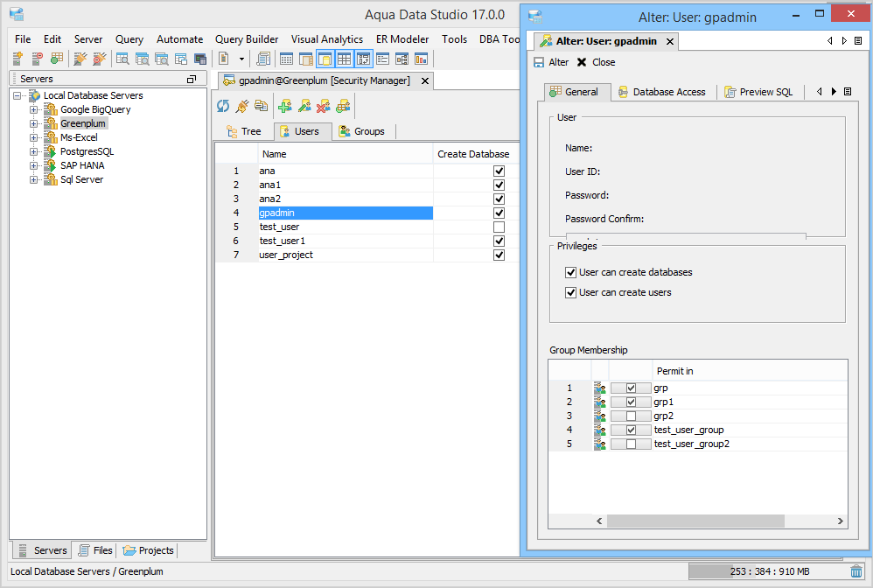Expand the Sql Server node
Image resolution: width=873 pixels, height=588 pixels.
(33, 180)
